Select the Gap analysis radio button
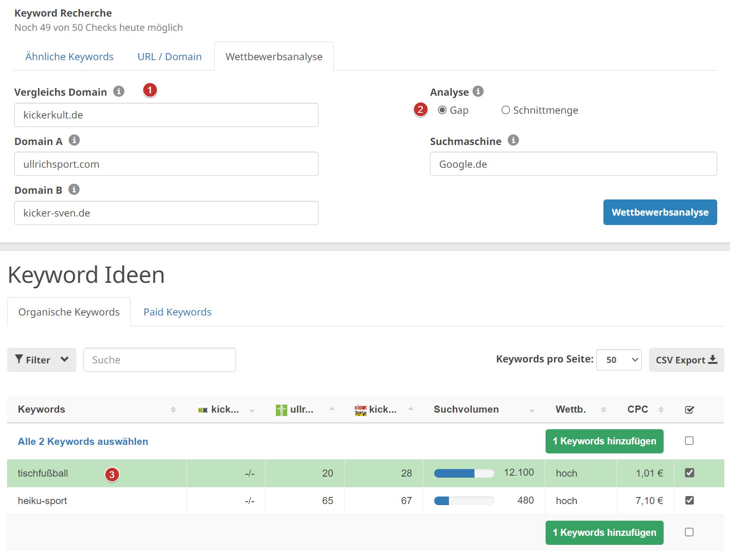 click(x=442, y=110)
